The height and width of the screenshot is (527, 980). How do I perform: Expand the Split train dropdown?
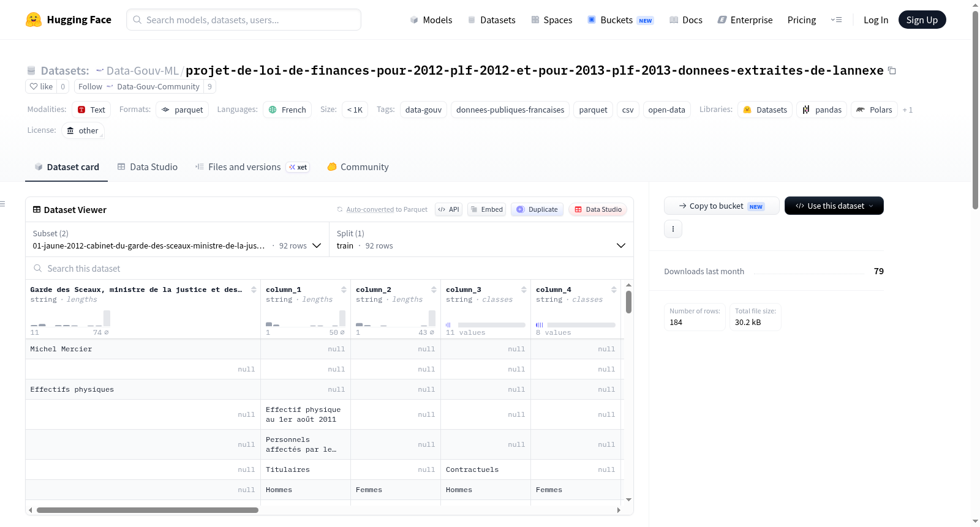pyautogui.click(x=481, y=240)
